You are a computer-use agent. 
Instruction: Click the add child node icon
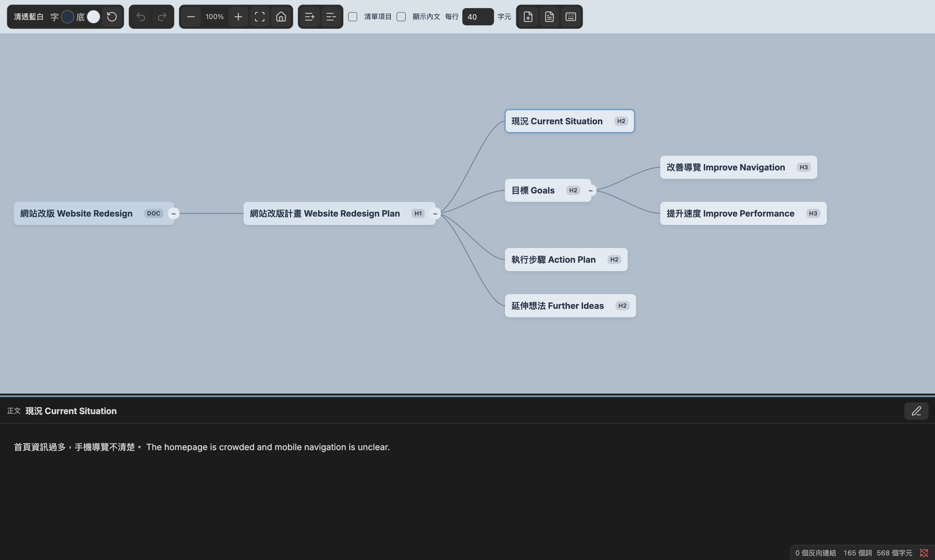[310, 17]
